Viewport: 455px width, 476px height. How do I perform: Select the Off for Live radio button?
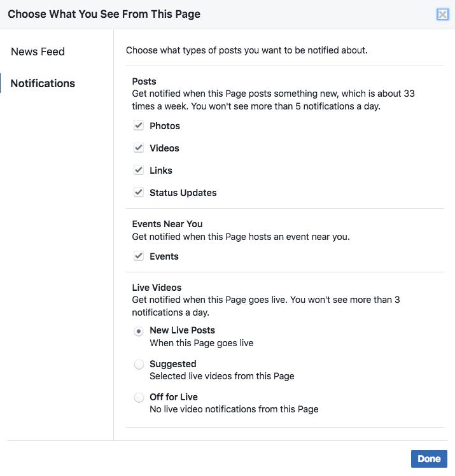(139, 398)
